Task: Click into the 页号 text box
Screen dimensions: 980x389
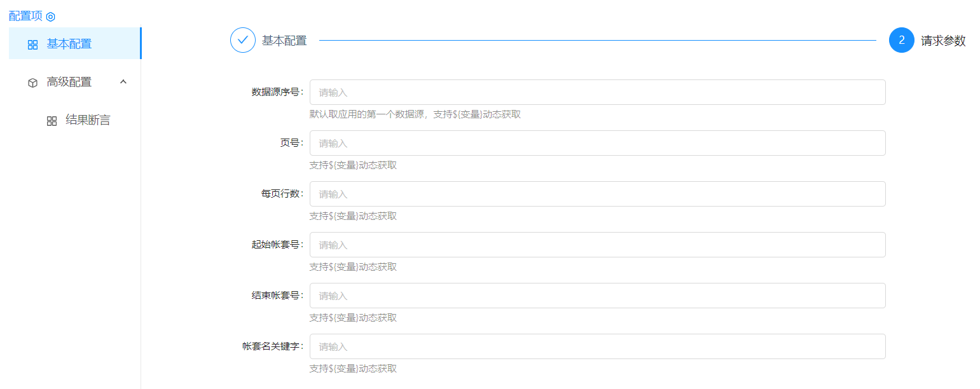Action: tap(597, 143)
